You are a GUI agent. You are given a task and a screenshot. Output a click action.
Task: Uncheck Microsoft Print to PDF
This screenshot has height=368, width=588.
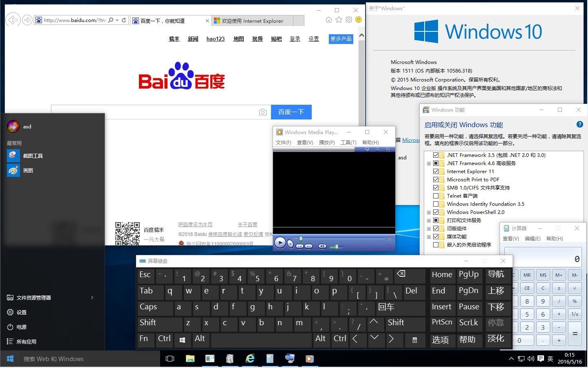click(436, 180)
